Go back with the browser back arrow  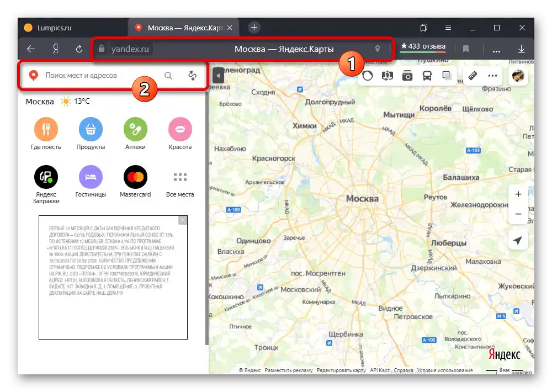click(31, 49)
